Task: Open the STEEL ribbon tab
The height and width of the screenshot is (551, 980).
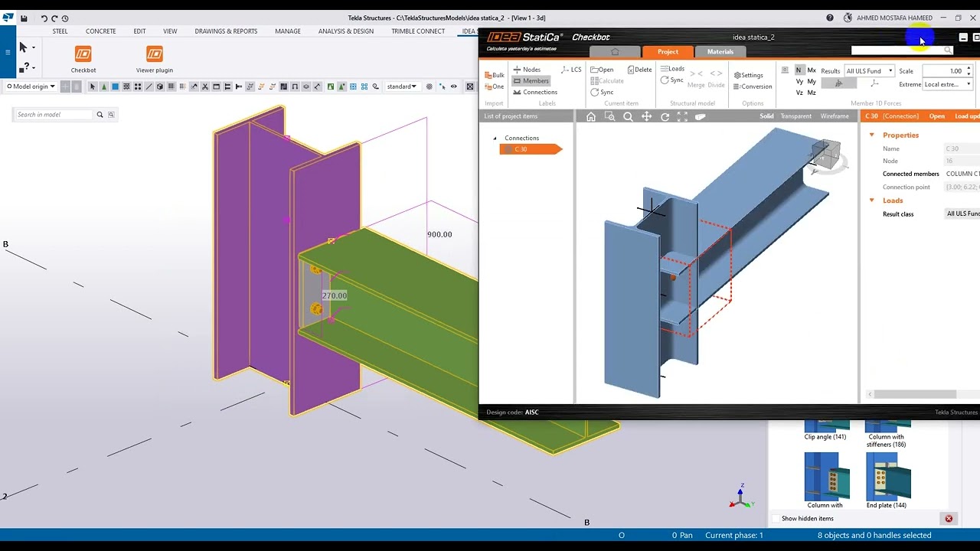Action: [60, 31]
